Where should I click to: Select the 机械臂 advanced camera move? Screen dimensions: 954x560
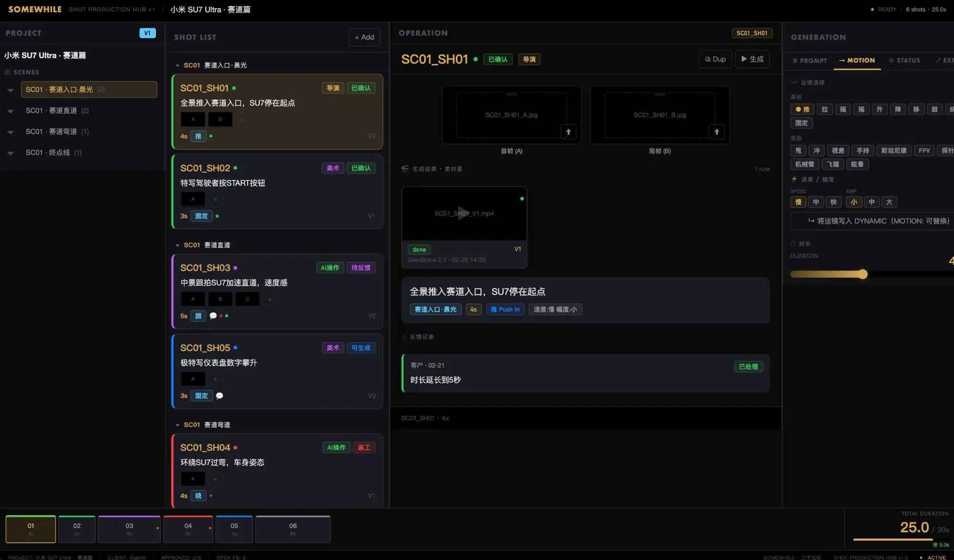(804, 165)
